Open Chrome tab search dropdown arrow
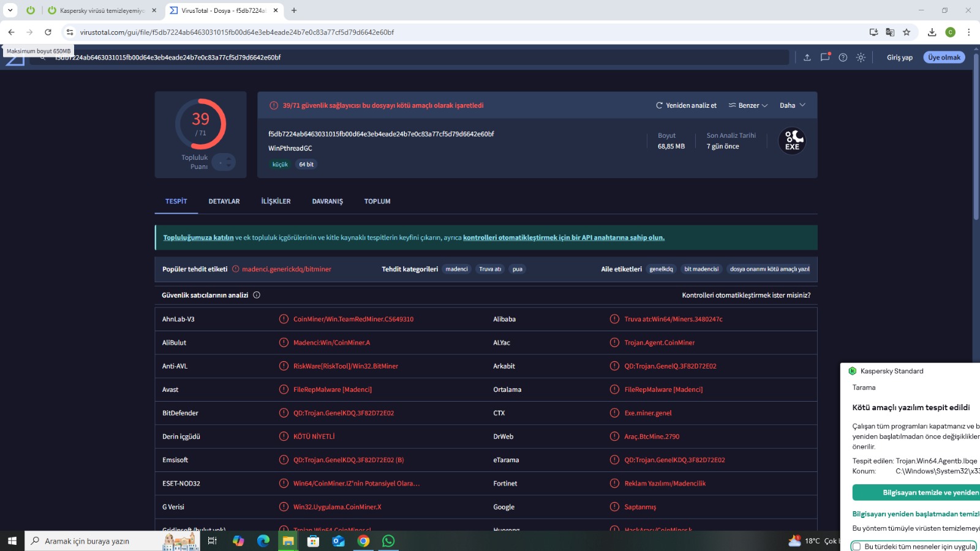 (x=10, y=10)
